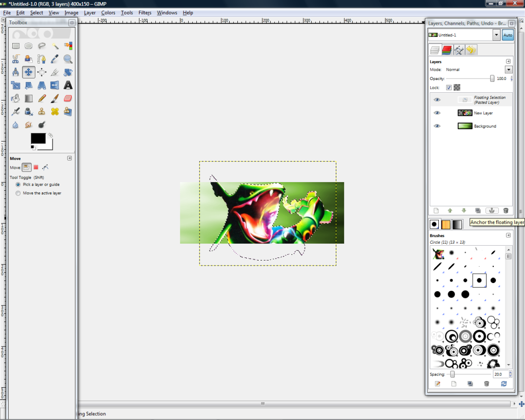Lower the selected layer
The width and height of the screenshot is (525, 420).
[x=463, y=211]
